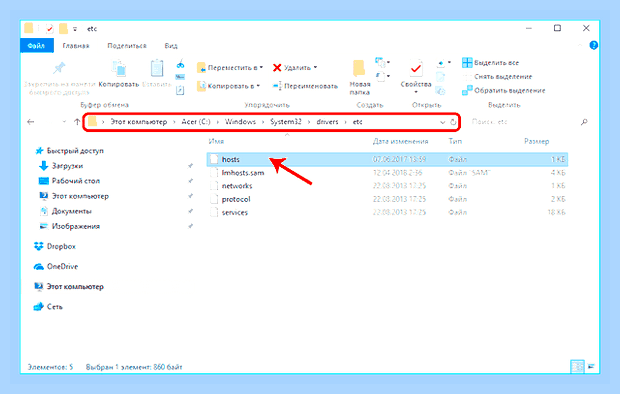Click System32 breadcrumb
The image size is (620, 394).
(x=285, y=122)
